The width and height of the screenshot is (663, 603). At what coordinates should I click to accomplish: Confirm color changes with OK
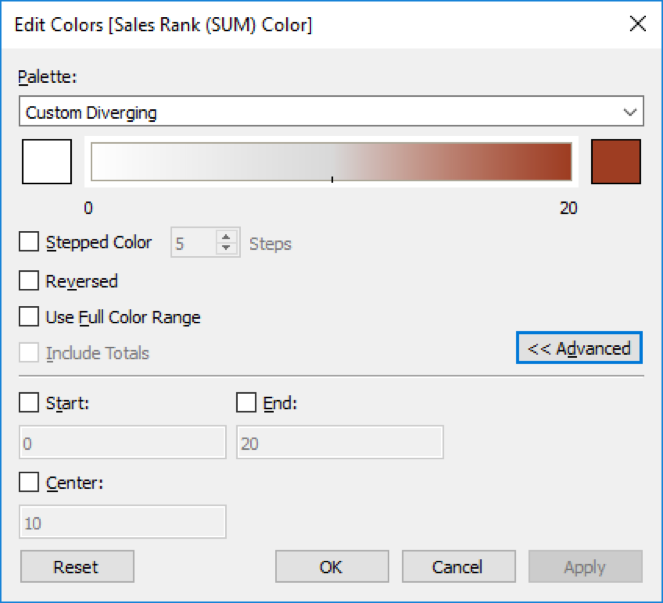(x=331, y=567)
